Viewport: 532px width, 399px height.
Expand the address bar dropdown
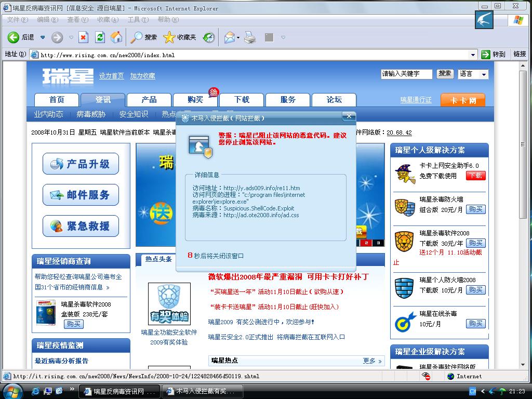point(473,55)
